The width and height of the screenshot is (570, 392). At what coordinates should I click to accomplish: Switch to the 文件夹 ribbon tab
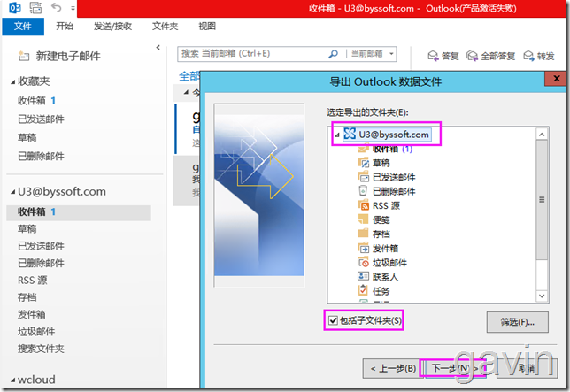(165, 27)
